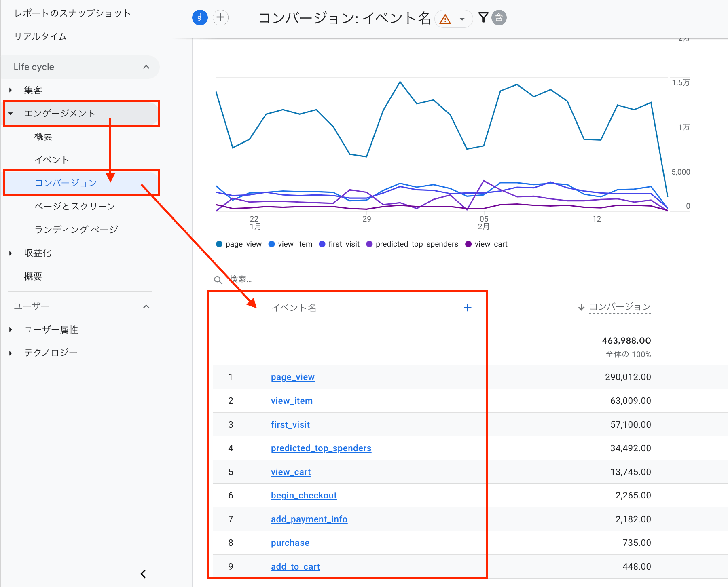Viewport: 728px width, 587px height.
Task: Click the filter funnel icon
Action: [x=483, y=17]
